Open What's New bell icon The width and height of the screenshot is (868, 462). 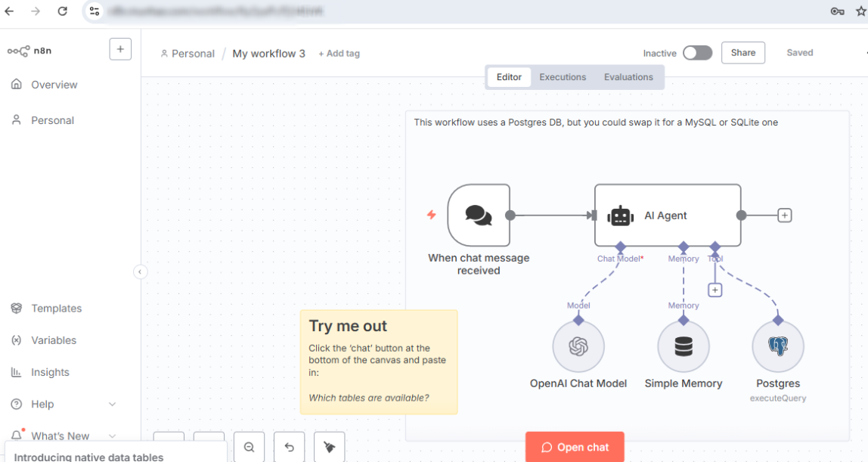(x=17, y=435)
